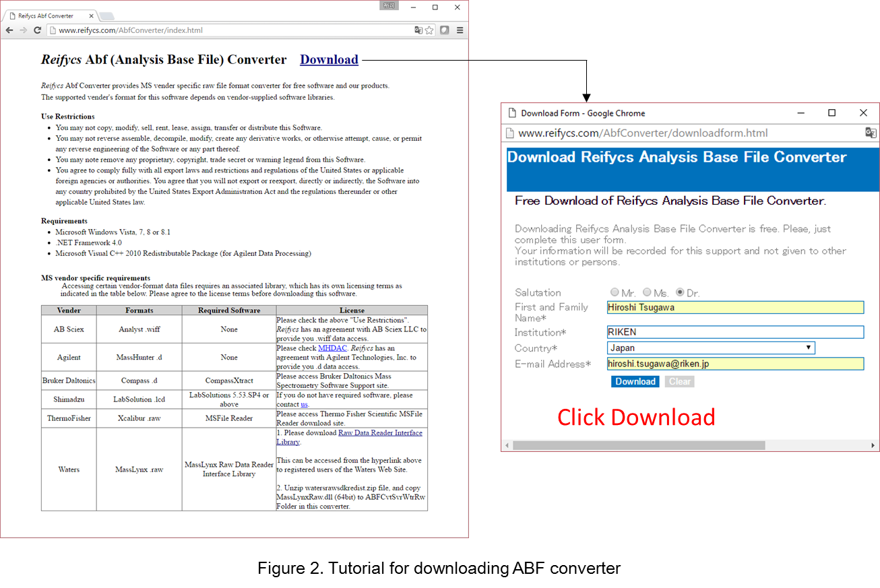880x588 pixels.
Task: Go back using the browser back arrow
Action: pos(9,30)
